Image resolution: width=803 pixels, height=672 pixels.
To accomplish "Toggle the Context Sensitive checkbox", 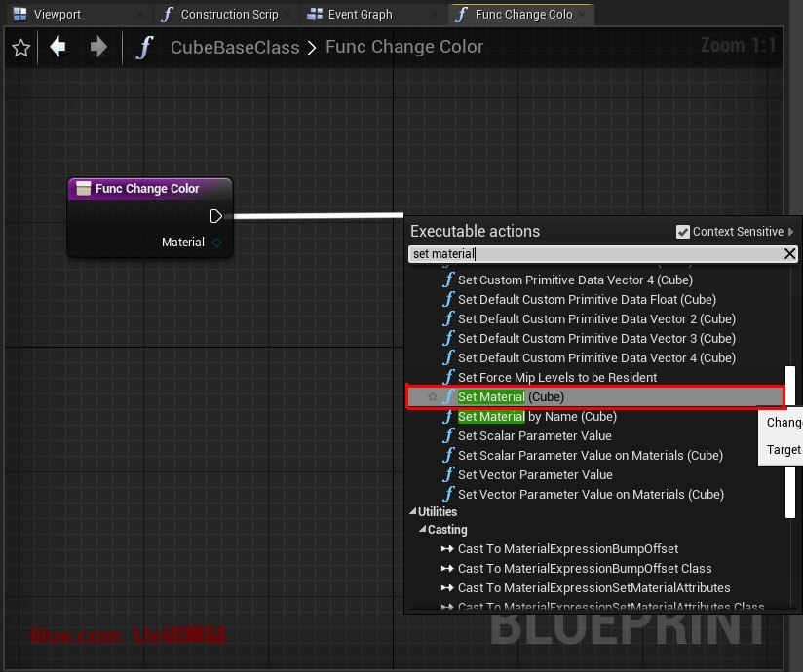I will click(x=683, y=232).
